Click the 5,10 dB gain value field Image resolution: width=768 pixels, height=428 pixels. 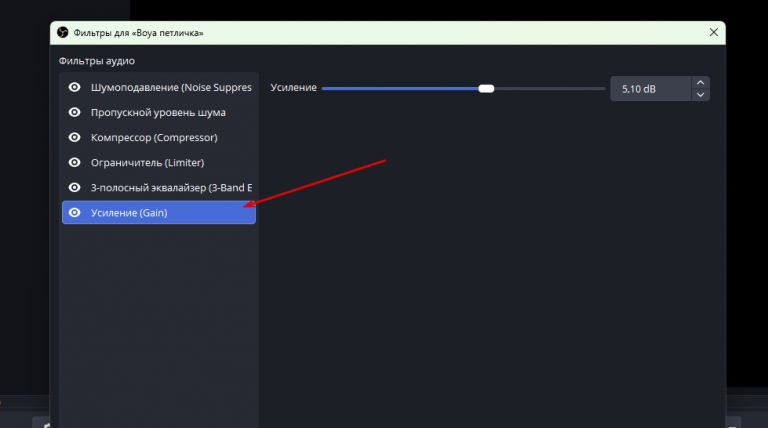tap(650, 89)
